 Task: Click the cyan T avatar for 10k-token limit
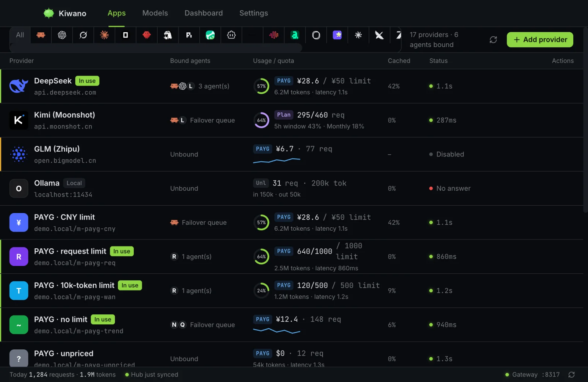click(x=19, y=291)
